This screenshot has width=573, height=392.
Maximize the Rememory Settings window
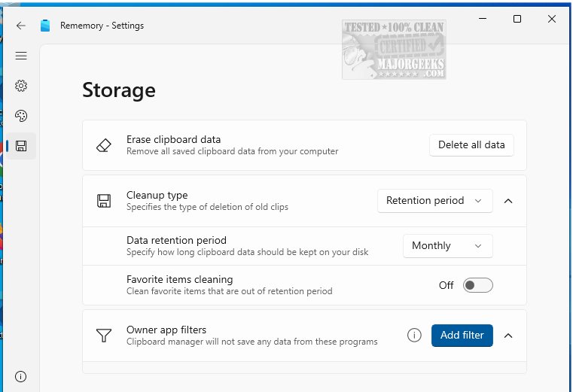pyautogui.click(x=517, y=20)
